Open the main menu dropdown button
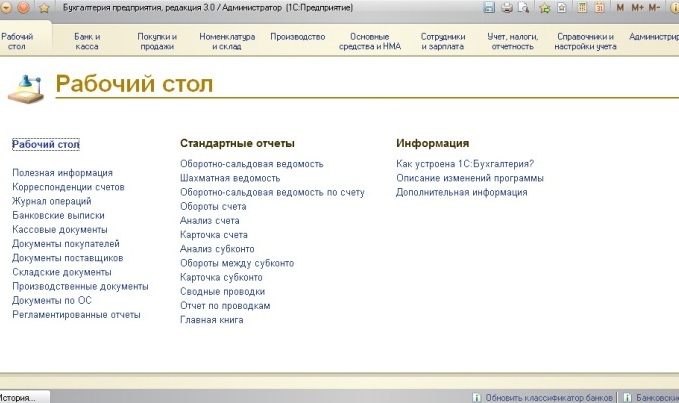 pyautogui.click(x=5, y=7)
